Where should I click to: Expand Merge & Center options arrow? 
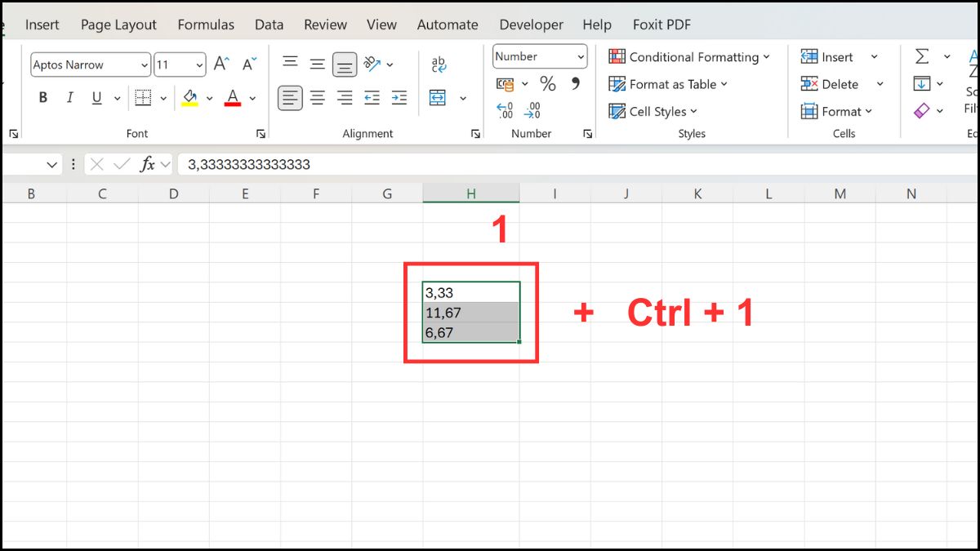point(463,98)
